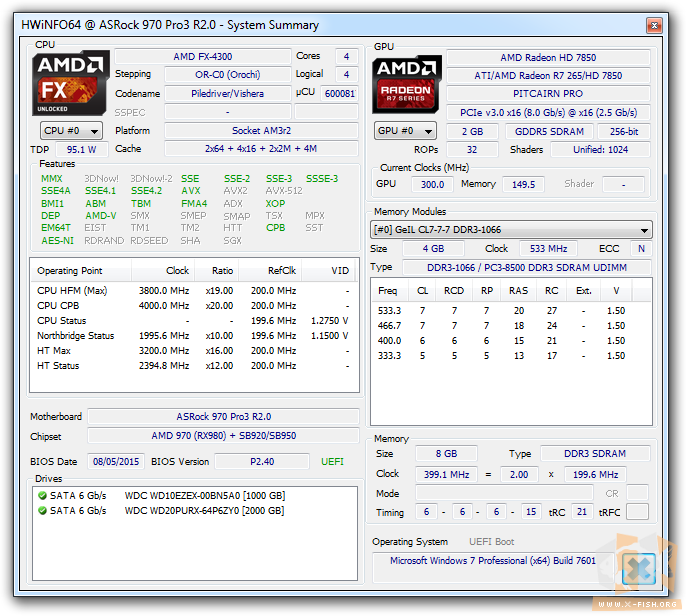The image size is (687, 616).
Task: Click the AMD-V feature label
Action: click(101, 216)
